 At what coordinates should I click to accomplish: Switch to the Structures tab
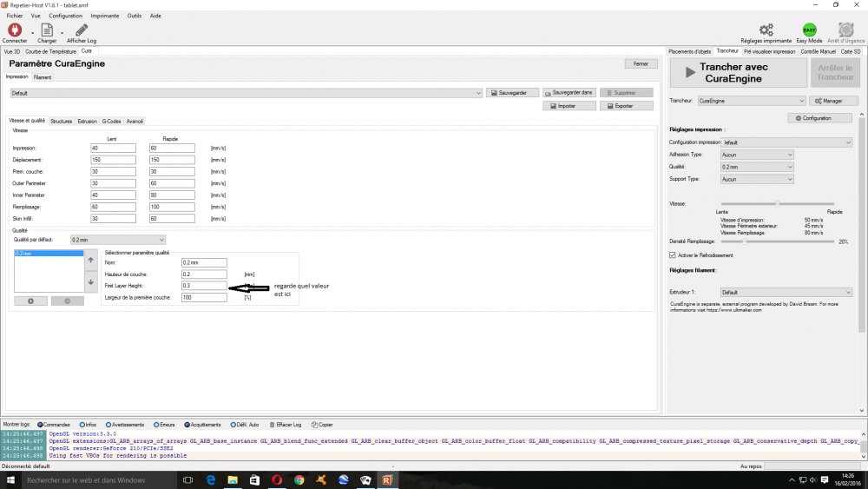62,121
